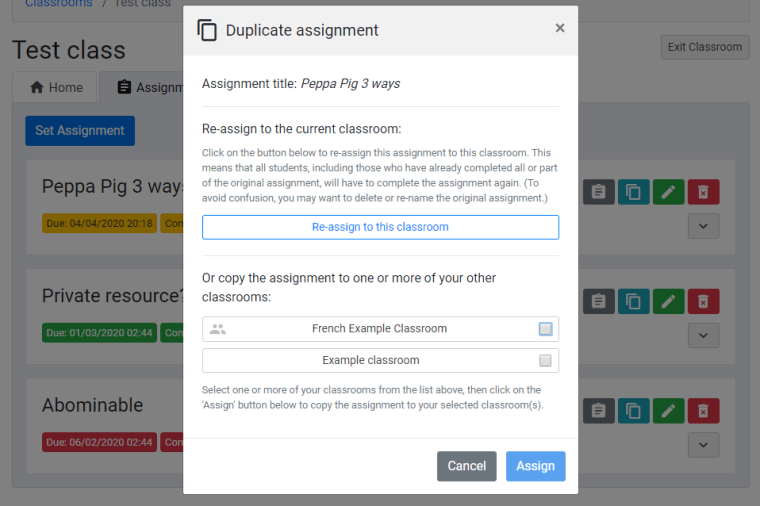The width and height of the screenshot is (760, 506).
Task: Click the Exit Classroom button
Action: click(704, 47)
